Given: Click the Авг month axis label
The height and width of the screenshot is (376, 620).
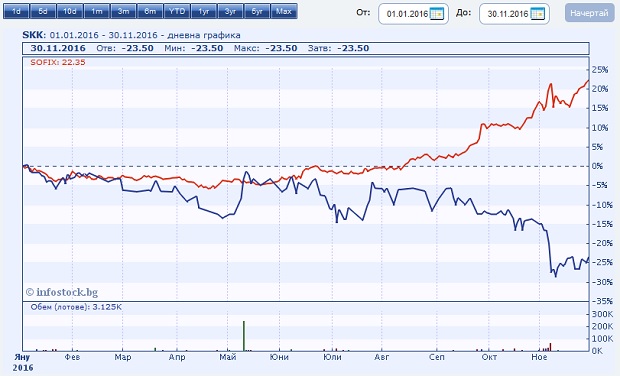Looking at the screenshot, I should 382,357.
